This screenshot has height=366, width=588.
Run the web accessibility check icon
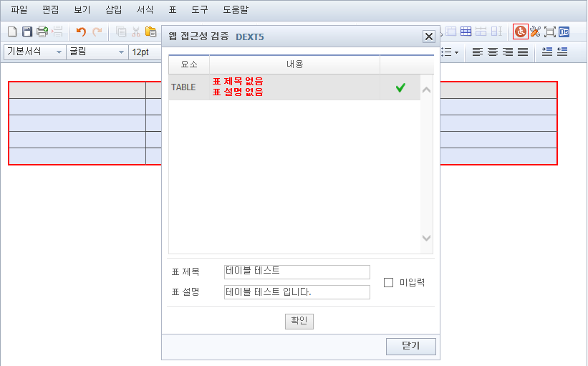(521, 32)
